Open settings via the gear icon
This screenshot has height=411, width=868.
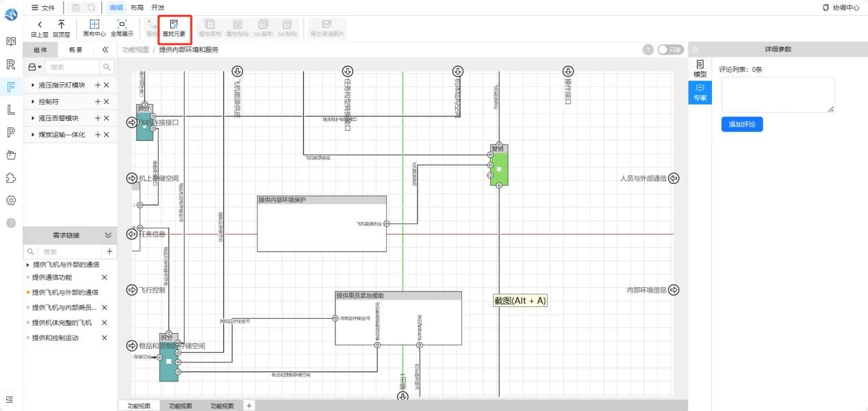pyautogui.click(x=11, y=200)
